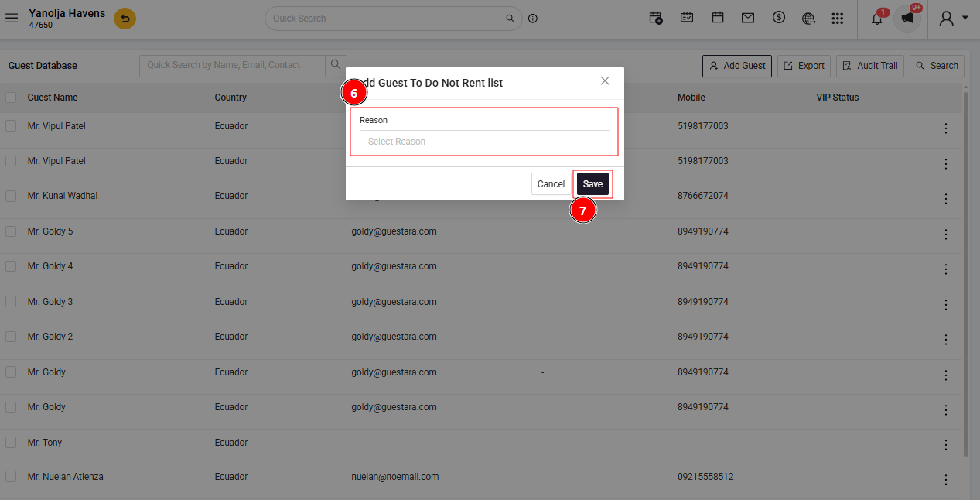
Task: Open the options menu for Mr. Tony
Action: click(x=945, y=445)
